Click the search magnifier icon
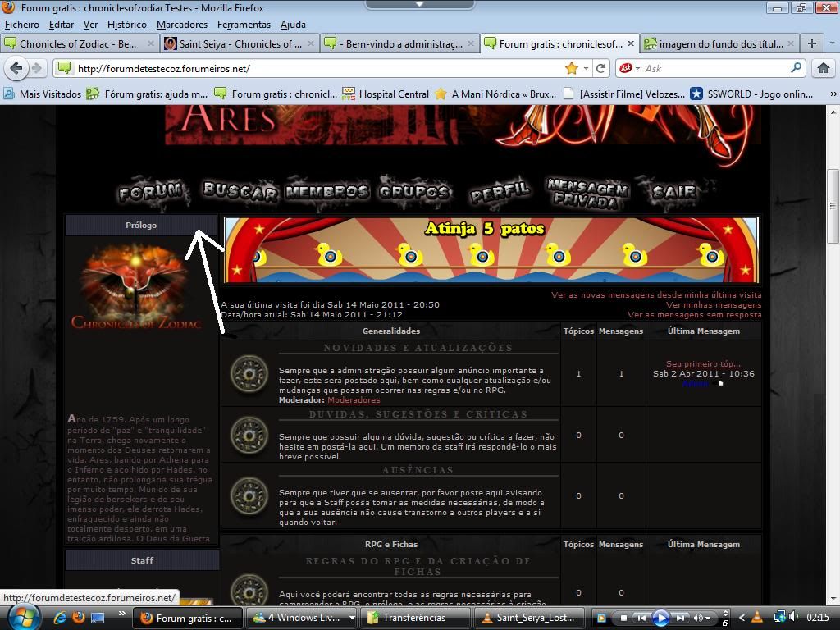840x630 pixels. click(x=796, y=68)
